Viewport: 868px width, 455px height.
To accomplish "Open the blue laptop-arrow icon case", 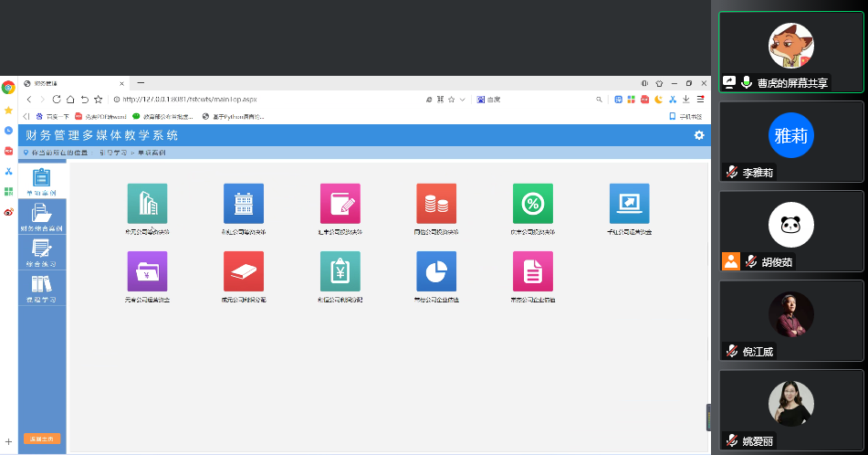I will point(629,204).
